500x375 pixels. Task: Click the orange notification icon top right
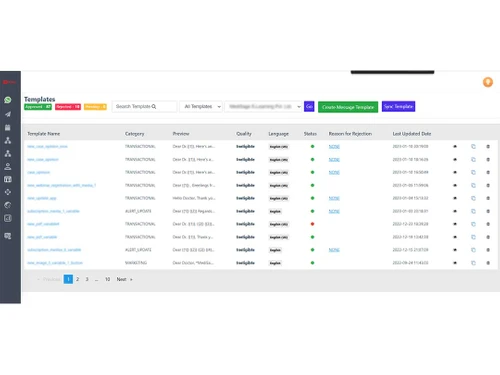tap(488, 82)
